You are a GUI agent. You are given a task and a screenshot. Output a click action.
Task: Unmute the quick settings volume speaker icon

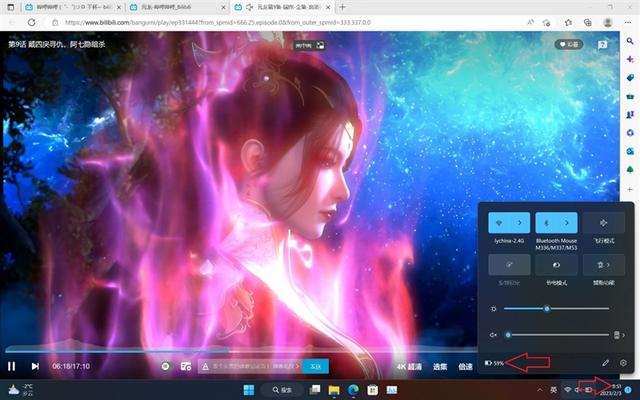[493, 335]
